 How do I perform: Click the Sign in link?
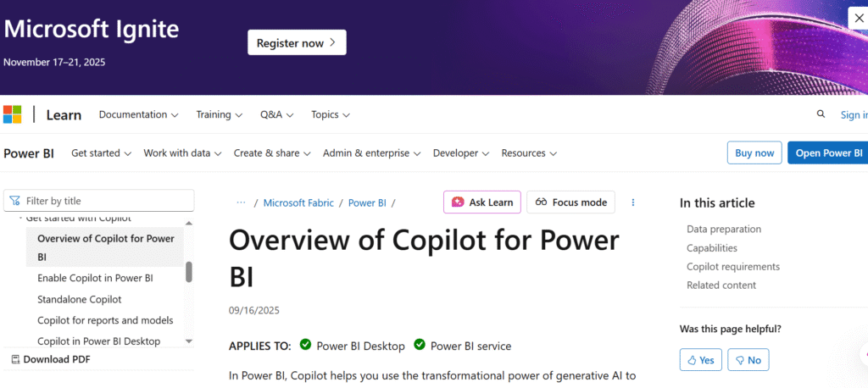[x=854, y=114]
